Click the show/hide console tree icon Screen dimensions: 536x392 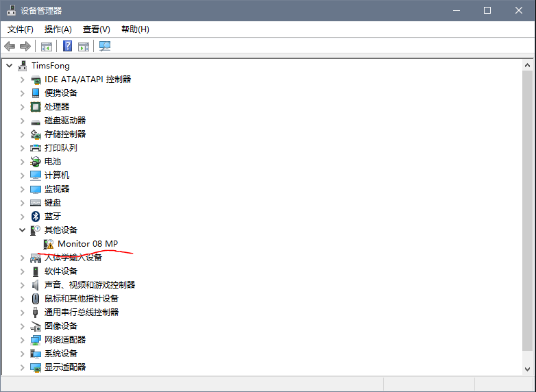click(x=47, y=46)
